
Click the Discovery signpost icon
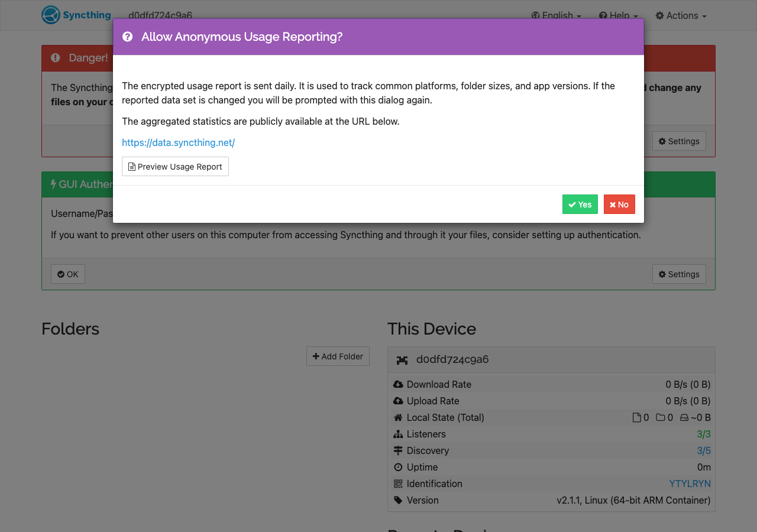(x=398, y=450)
